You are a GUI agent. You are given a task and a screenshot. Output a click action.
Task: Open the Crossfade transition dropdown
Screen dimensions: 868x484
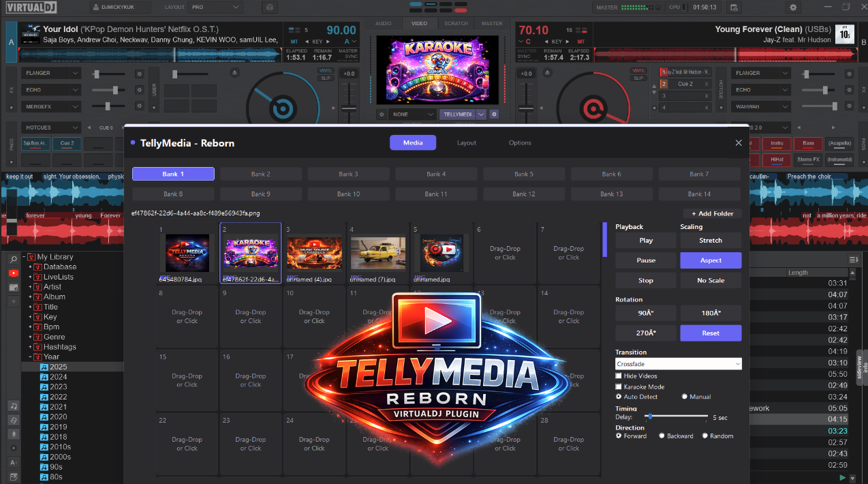tap(678, 363)
